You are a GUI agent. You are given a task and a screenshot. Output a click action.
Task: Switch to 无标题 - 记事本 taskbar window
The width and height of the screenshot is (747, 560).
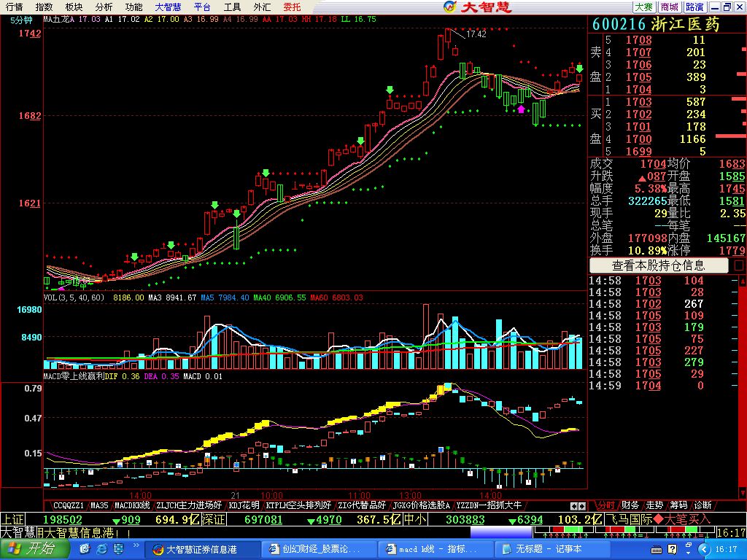point(551,549)
